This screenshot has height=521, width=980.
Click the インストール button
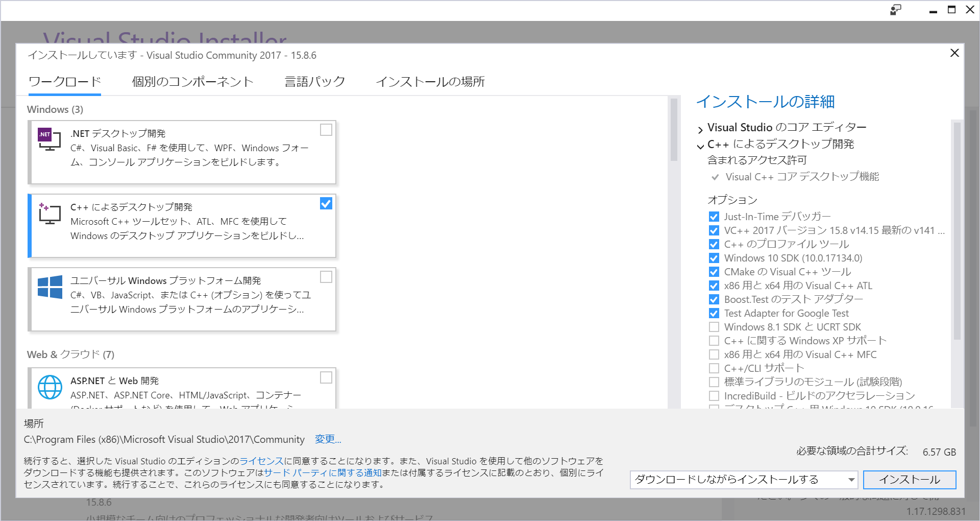pos(910,480)
